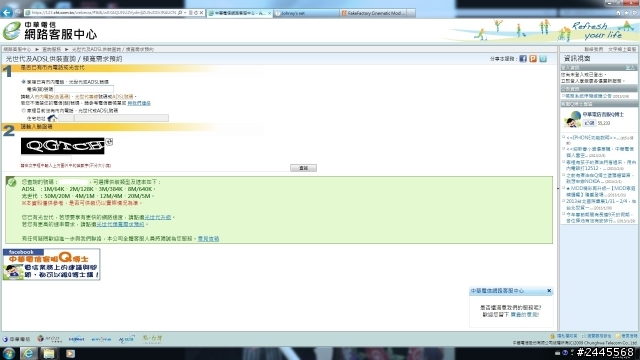The width and height of the screenshot is (640, 360).
Task: Click the blue link after phone hint text
Action: (139, 103)
